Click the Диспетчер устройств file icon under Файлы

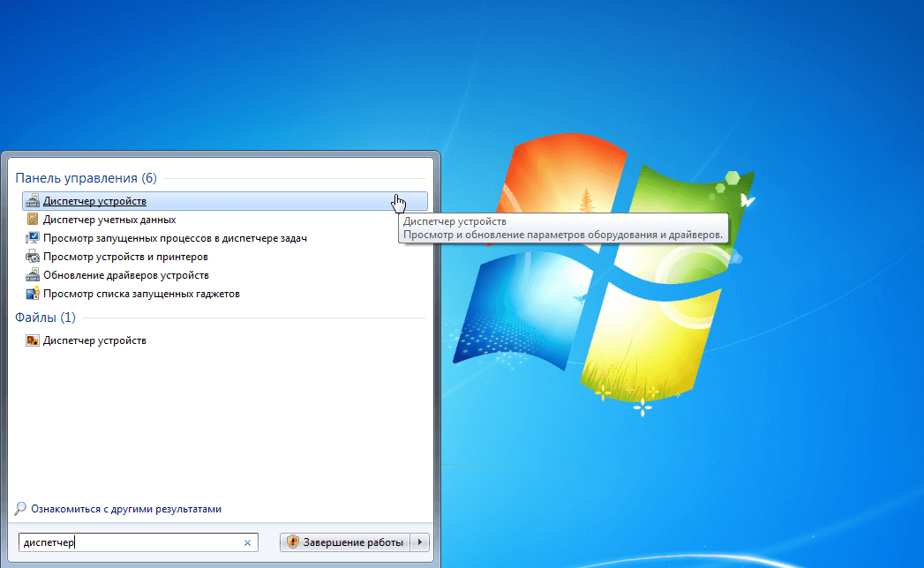(x=33, y=340)
